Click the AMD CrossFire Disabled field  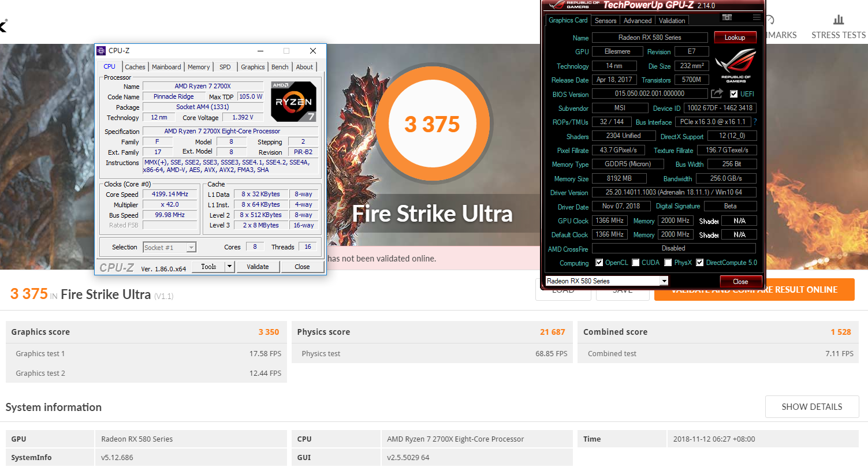pyautogui.click(x=674, y=248)
